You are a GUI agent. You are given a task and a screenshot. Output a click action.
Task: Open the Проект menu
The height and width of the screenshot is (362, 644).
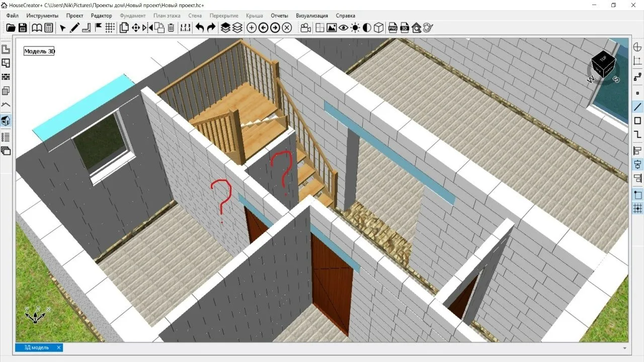point(74,16)
